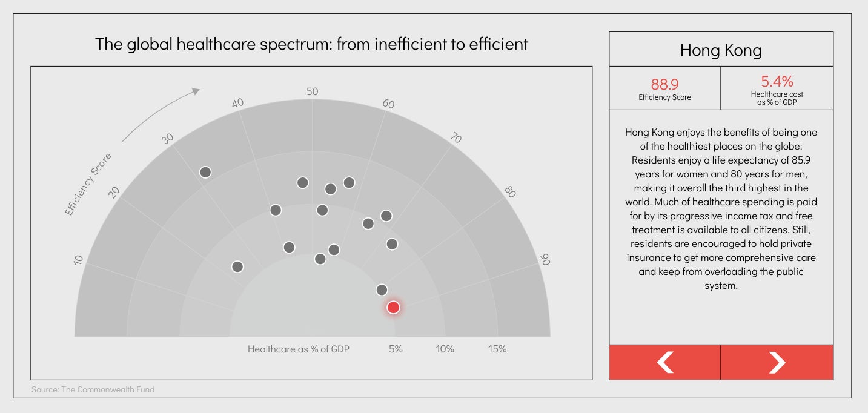Click the Hong Kong panel heading
This screenshot has width=868, height=413.
(x=721, y=50)
